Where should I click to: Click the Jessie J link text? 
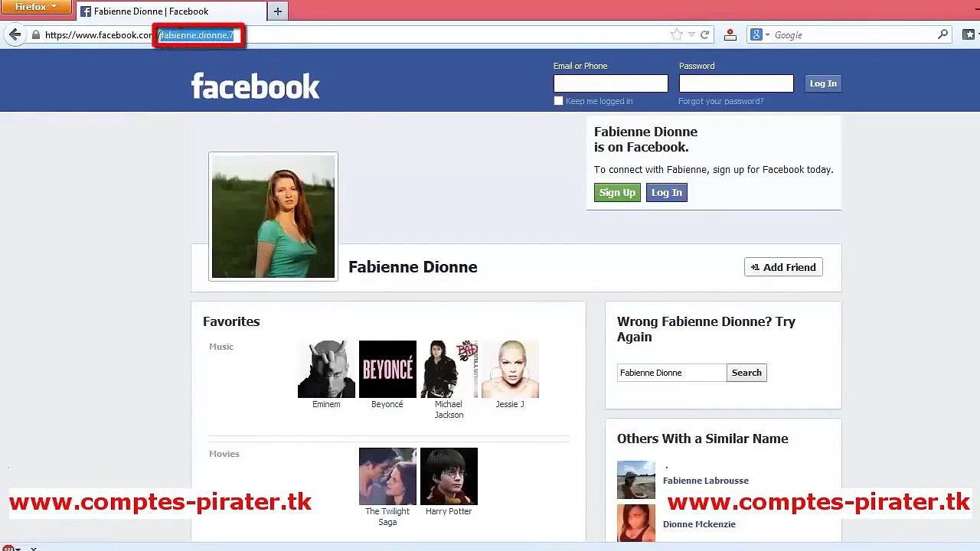[510, 404]
